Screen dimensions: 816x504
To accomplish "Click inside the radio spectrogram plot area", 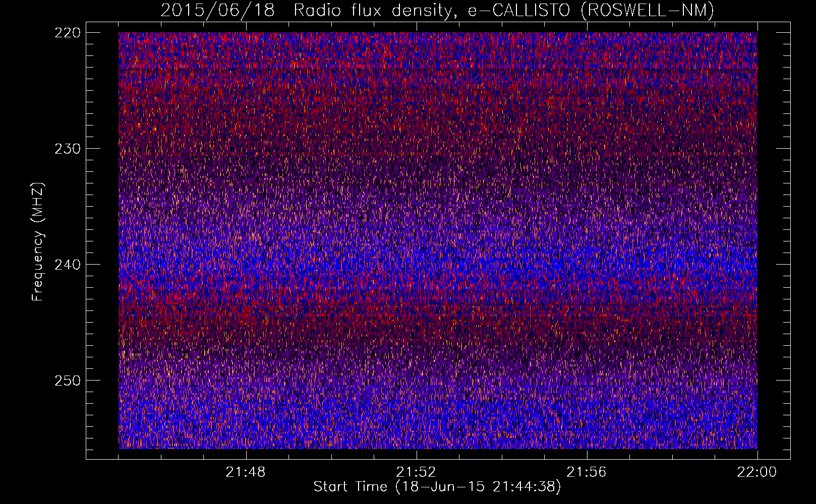I will [438, 240].
